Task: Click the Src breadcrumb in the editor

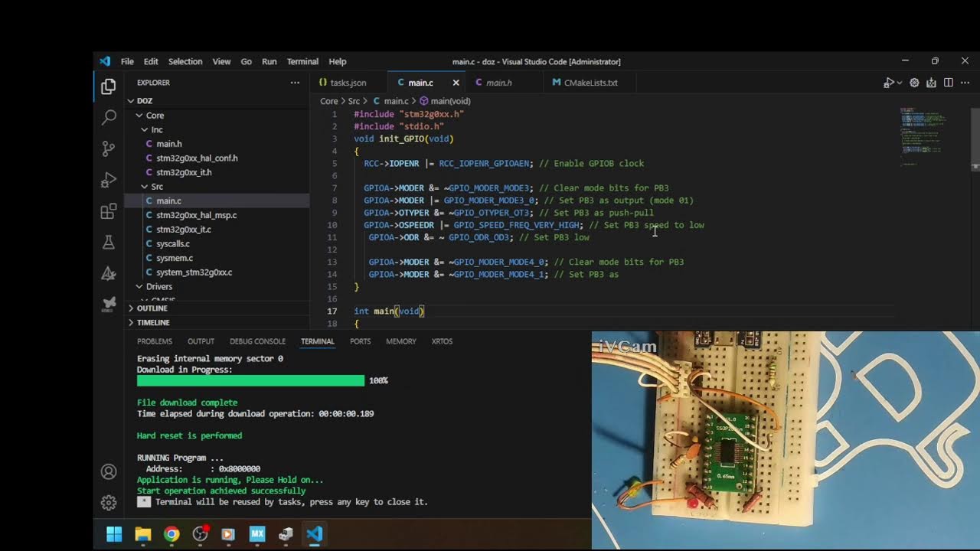Action: coord(354,101)
